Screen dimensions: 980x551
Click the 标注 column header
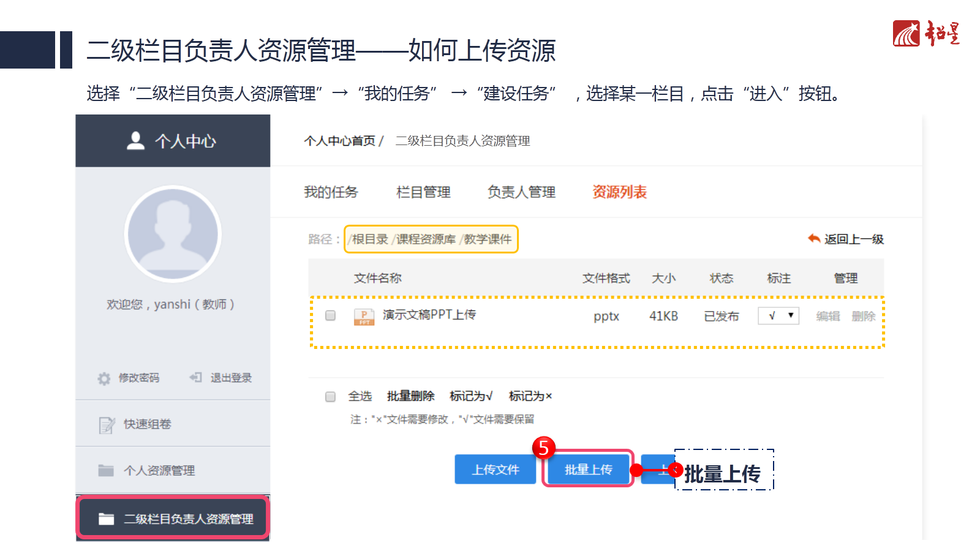(778, 278)
